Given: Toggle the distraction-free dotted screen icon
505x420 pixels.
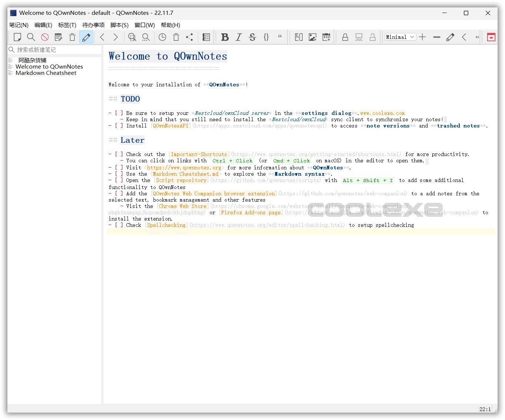Looking at the screenshot, I should point(359,37).
